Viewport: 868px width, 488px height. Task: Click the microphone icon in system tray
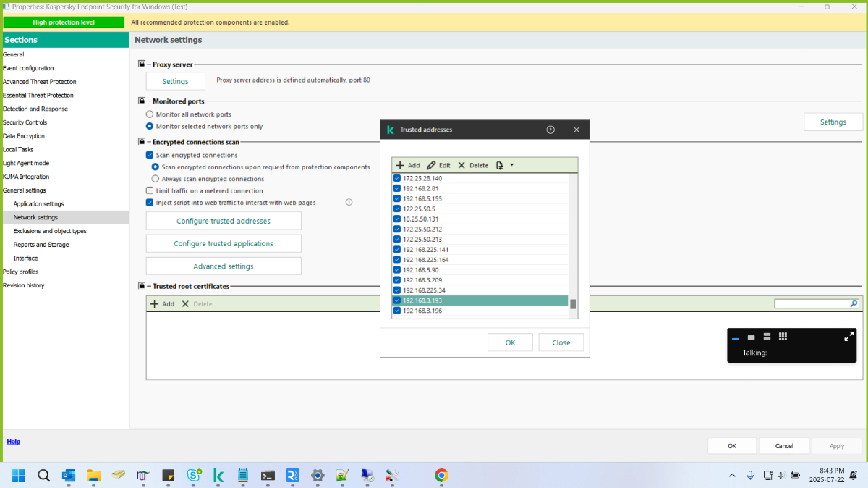pyautogui.click(x=750, y=476)
